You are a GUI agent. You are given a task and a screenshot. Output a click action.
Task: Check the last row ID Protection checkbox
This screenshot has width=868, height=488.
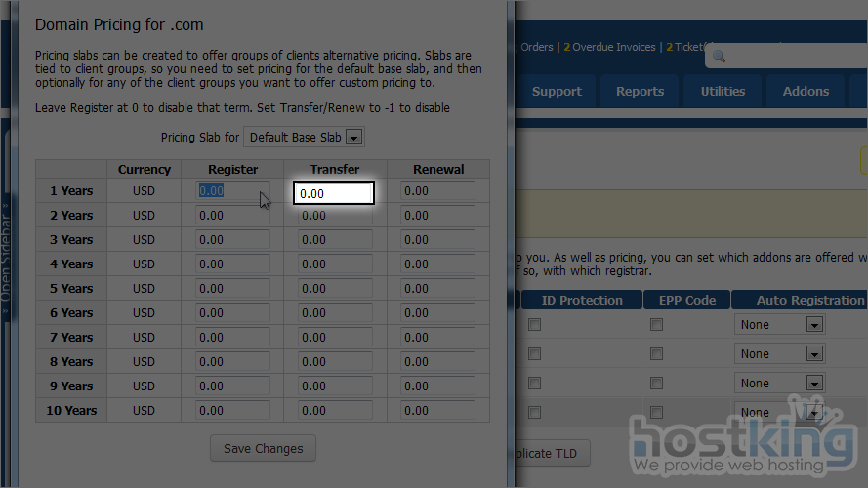tap(534, 412)
